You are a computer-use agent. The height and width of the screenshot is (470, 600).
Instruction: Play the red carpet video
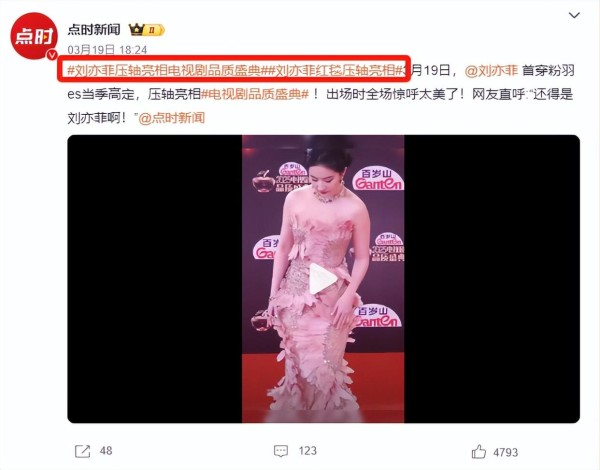coord(323,279)
